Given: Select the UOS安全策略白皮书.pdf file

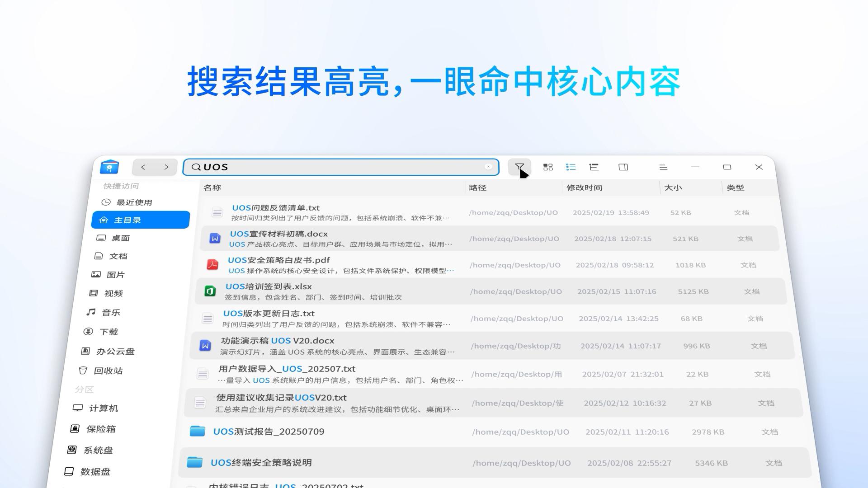Looking at the screenshot, I should click(x=278, y=260).
